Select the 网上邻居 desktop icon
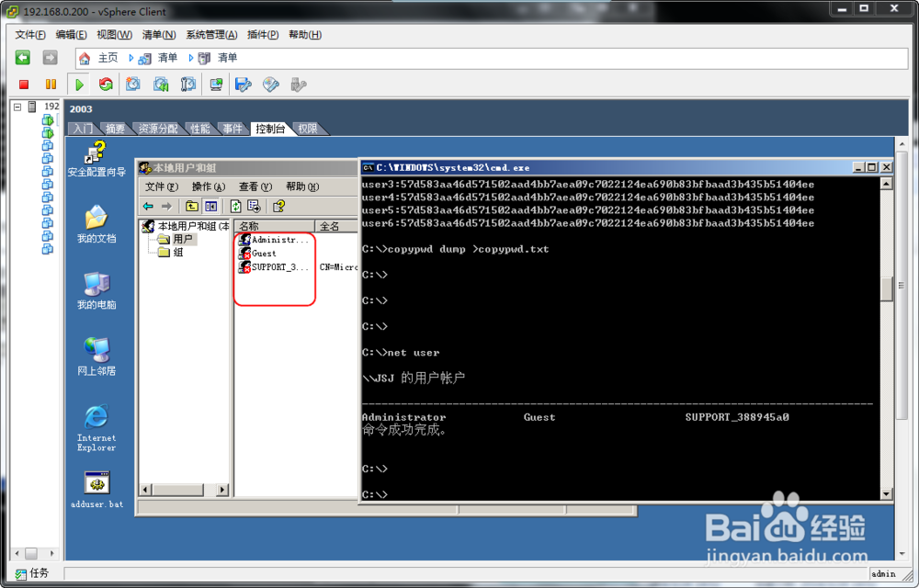The height and width of the screenshot is (588, 919). 96,356
